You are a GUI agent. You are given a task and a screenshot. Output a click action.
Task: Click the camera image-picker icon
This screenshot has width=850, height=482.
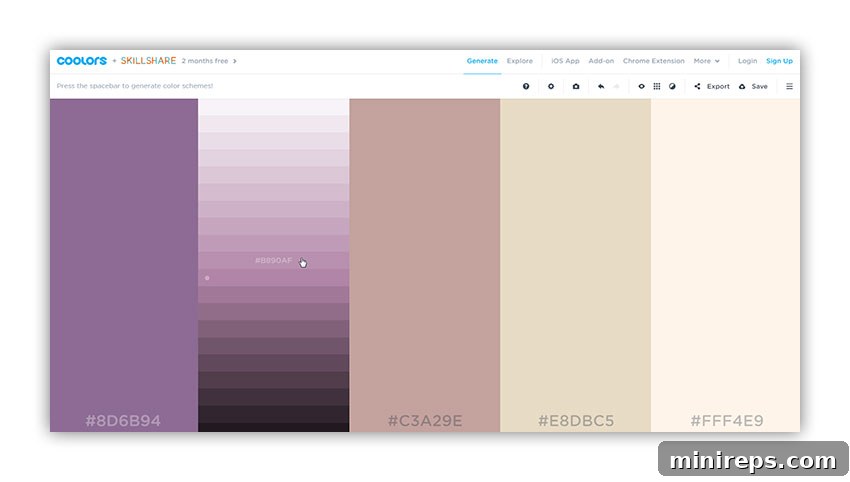(576, 86)
